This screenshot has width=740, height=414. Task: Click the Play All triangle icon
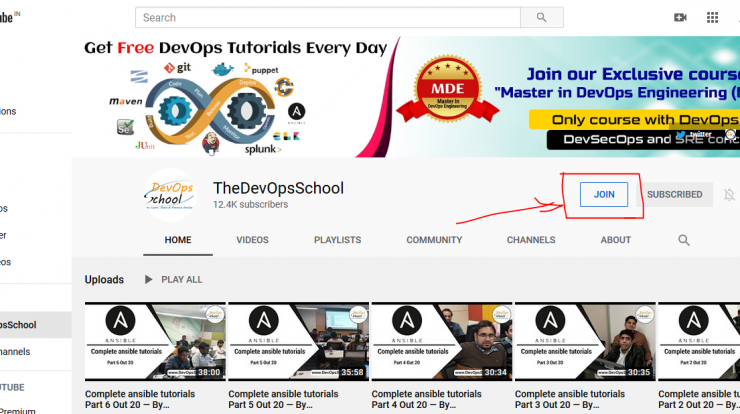(148, 279)
